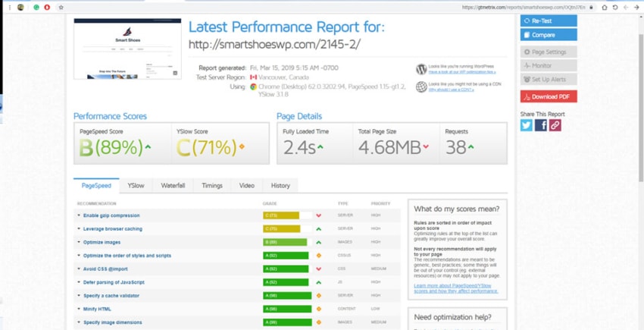Open the Waterfall tab
This screenshot has width=644, height=330.
coord(173,186)
